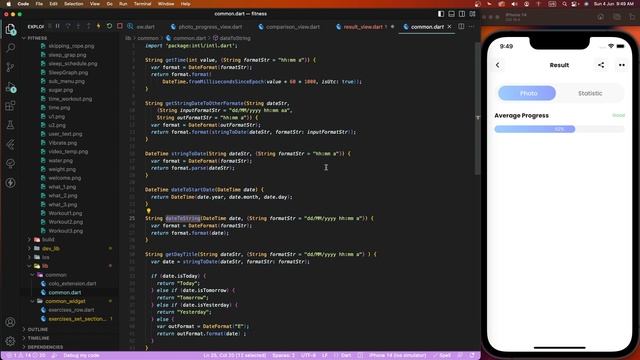
Task: Expand the build folder
Action: click(x=48, y=239)
